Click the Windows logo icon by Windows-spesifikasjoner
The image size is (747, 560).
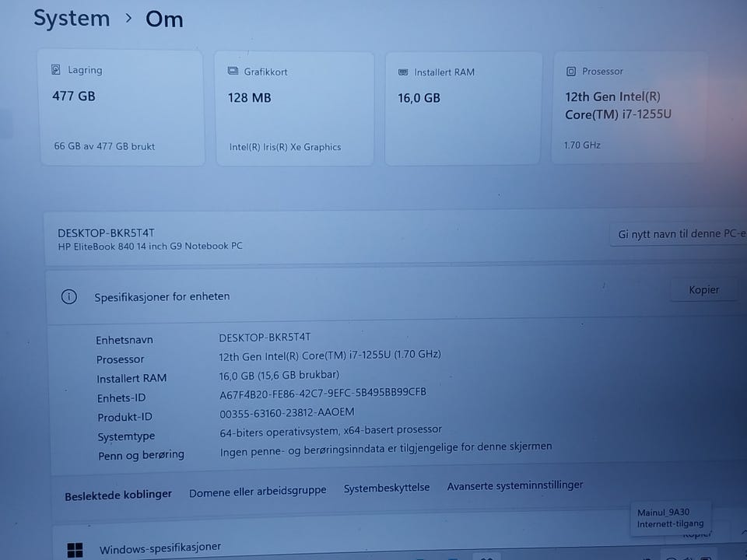75,550
